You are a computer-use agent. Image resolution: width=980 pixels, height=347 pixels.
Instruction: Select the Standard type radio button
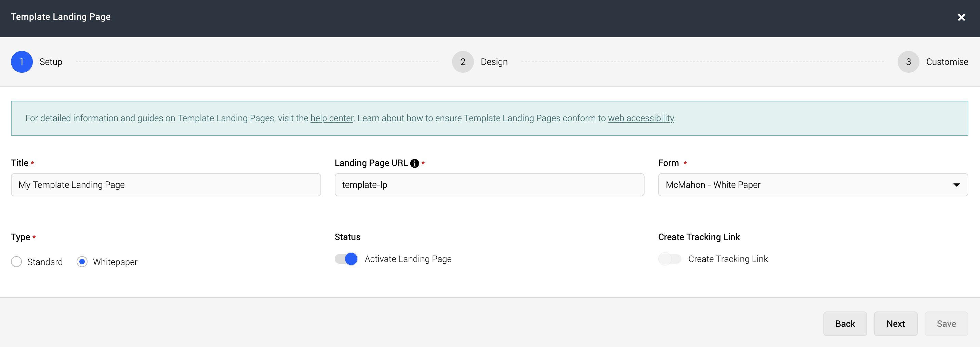(16, 262)
